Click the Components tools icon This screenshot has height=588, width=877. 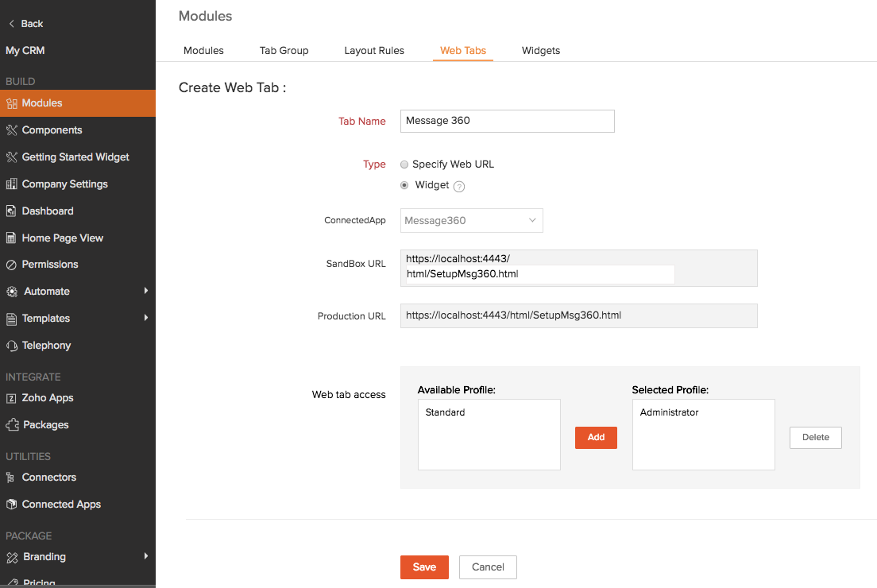click(11, 130)
